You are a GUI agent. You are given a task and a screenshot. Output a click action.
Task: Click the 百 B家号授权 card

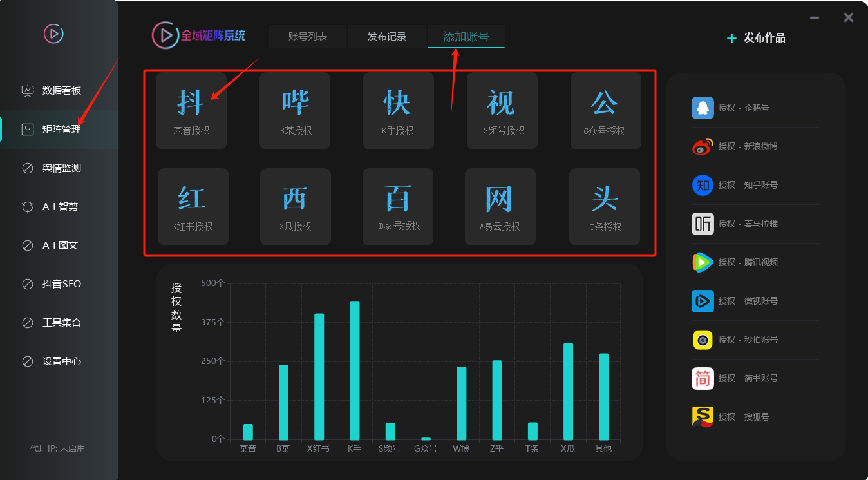[398, 207]
